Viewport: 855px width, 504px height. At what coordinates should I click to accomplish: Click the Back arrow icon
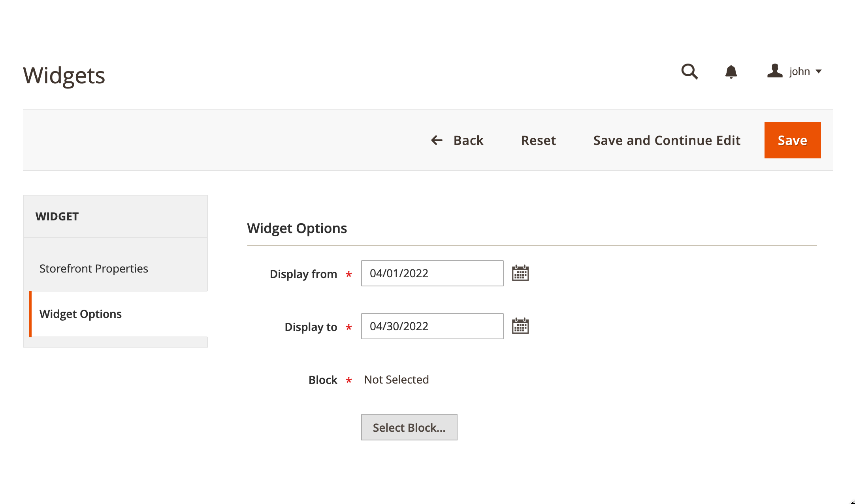[437, 140]
